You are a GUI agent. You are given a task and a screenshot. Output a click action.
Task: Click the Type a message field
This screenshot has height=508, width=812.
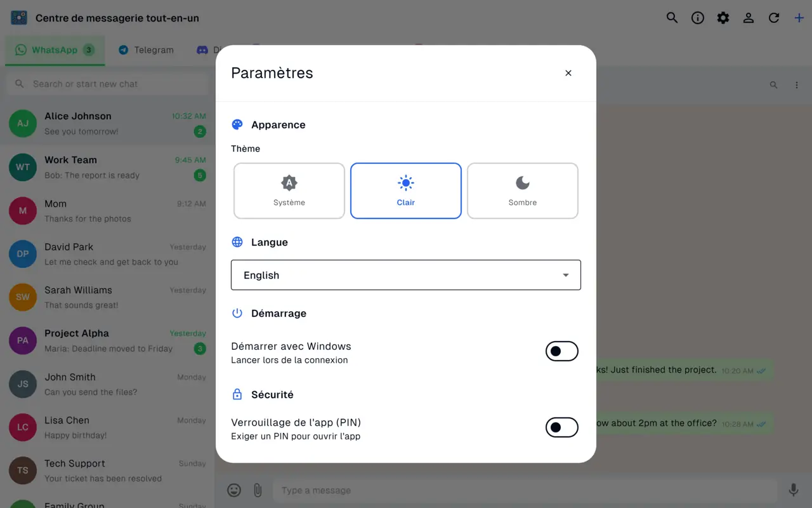pyautogui.click(x=525, y=490)
